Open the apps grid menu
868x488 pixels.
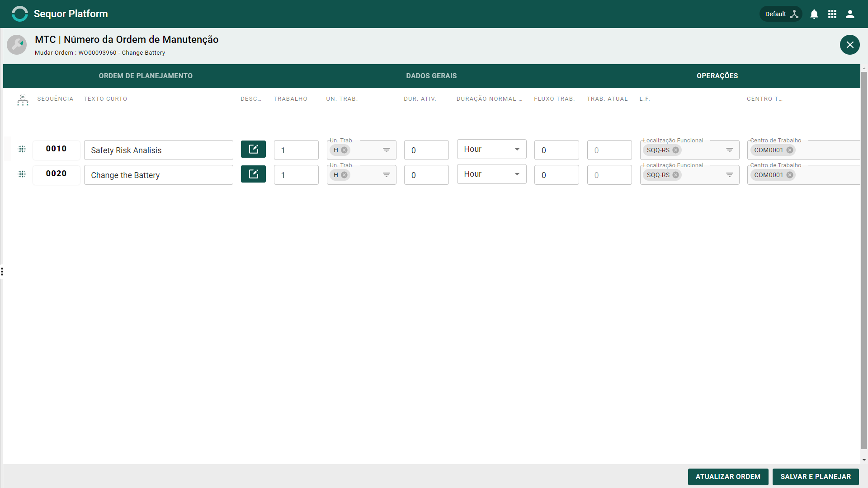pyautogui.click(x=832, y=14)
